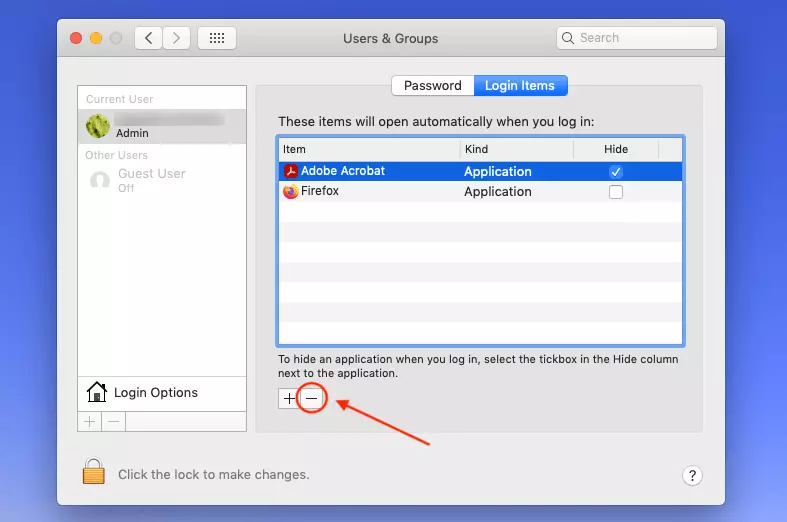This screenshot has width=787, height=522.
Task: Click the lock icon to make changes
Action: [x=94, y=472]
